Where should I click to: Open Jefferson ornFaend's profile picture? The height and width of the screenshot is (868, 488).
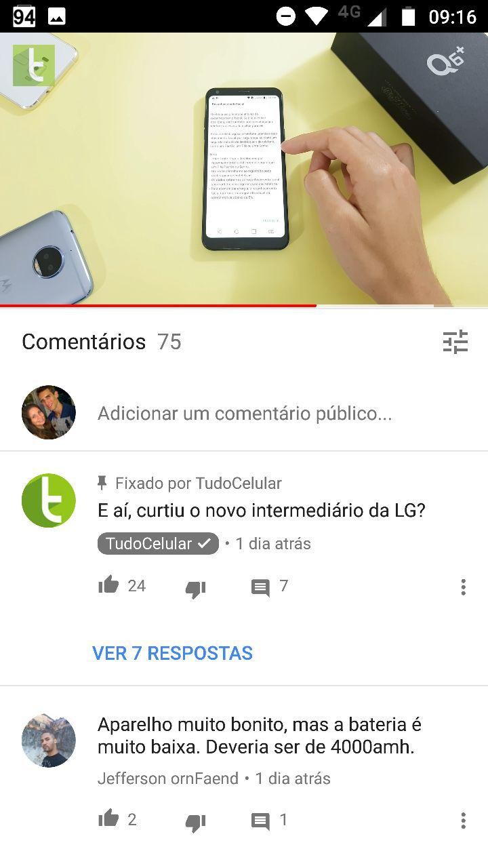coord(49,741)
